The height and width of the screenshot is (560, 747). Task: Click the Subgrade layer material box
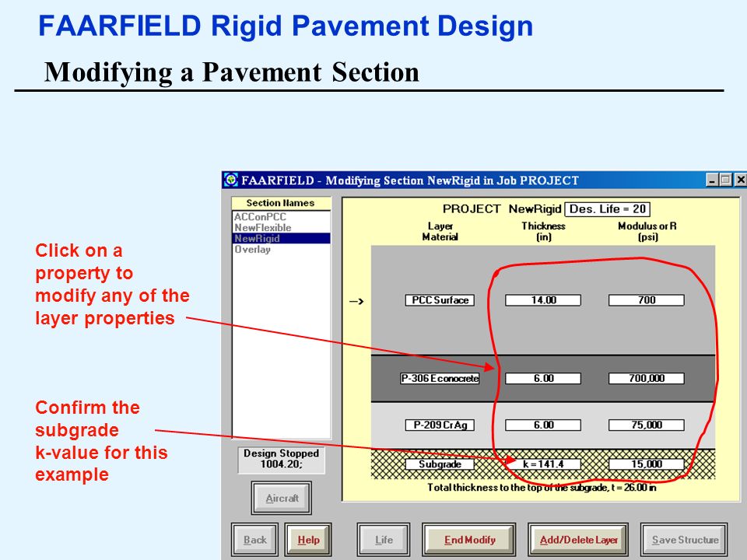pyautogui.click(x=440, y=464)
